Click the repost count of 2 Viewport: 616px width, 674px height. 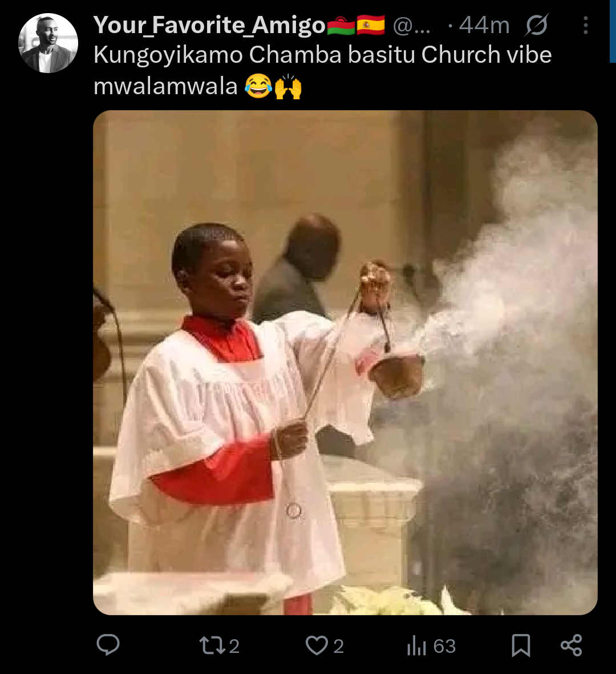(x=234, y=646)
